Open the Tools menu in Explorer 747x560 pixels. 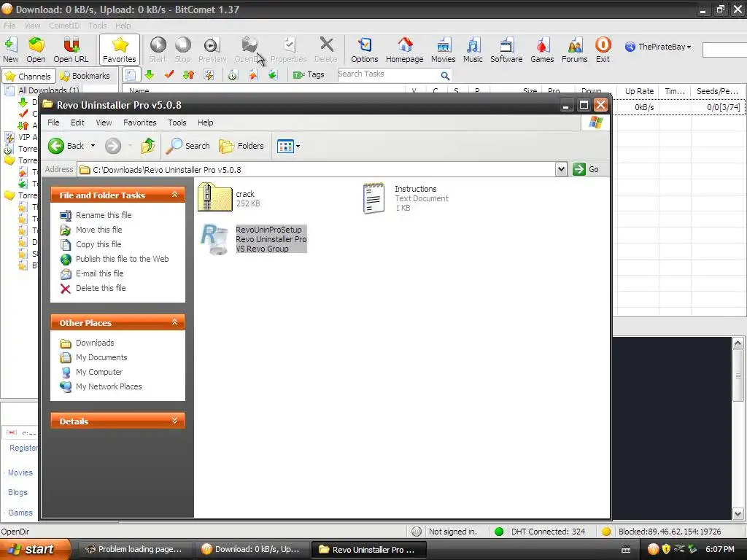point(177,122)
